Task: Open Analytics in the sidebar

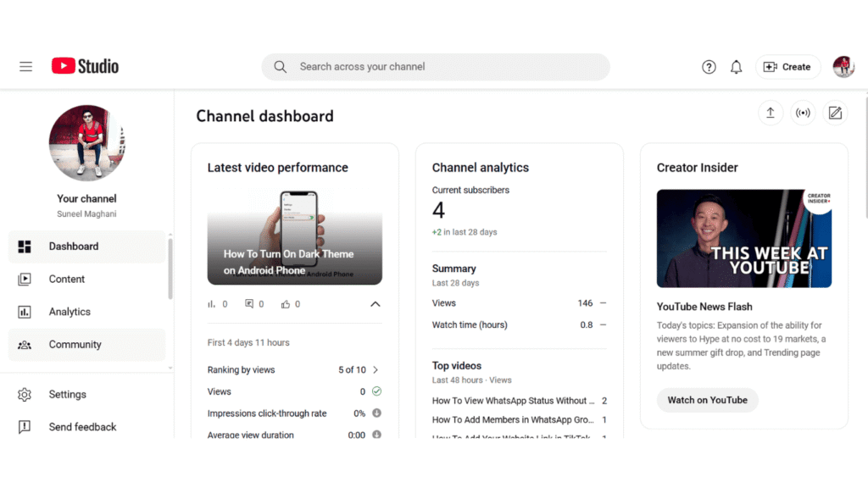Action: pyautogui.click(x=87, y=312)
